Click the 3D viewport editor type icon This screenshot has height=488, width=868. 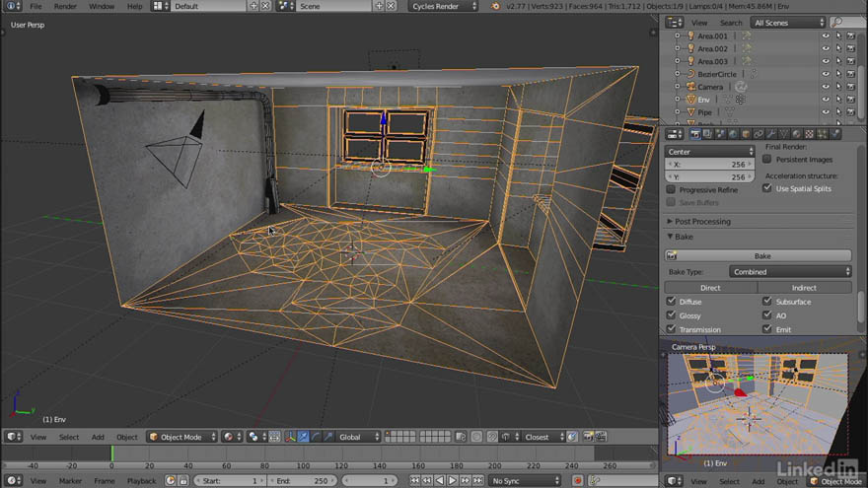[11, 437]
